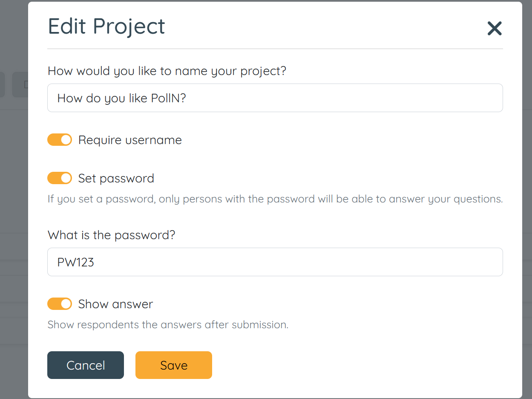The width and height of the screenshot is (532, 399).
Task: Click the 'Show respondents the answers' hint text
Action: click(167, 324)
